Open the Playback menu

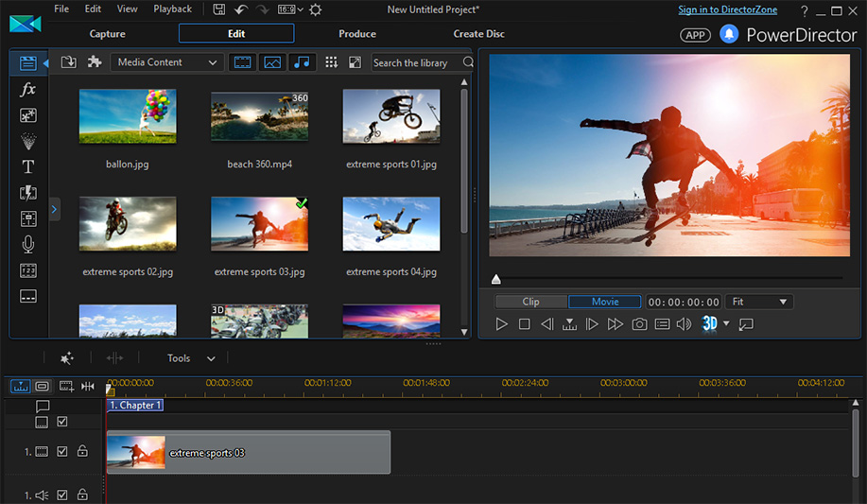pyautogui.click(x=172, y=9)
